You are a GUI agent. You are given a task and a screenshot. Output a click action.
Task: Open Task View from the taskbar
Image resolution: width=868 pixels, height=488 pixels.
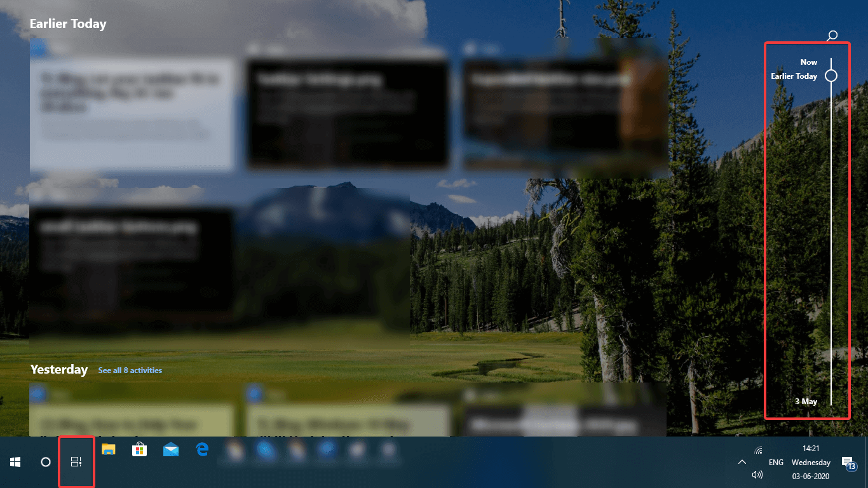coord(76,462)
